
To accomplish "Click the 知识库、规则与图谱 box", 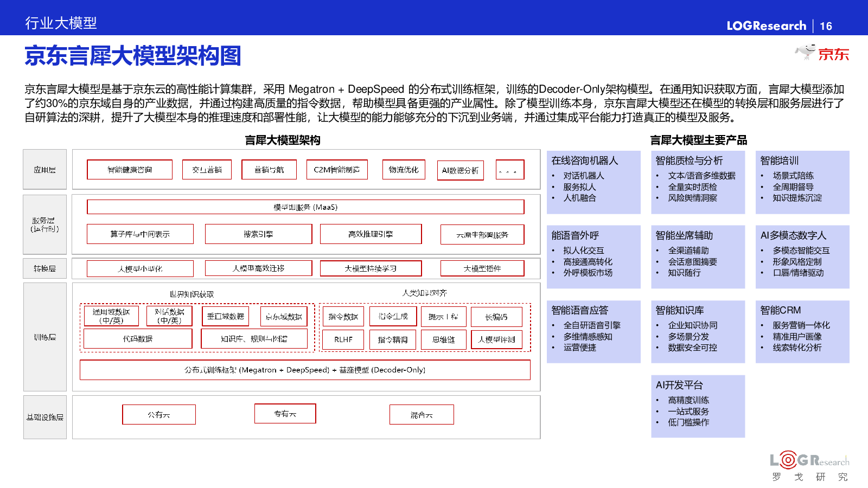I will click(254, 338).
